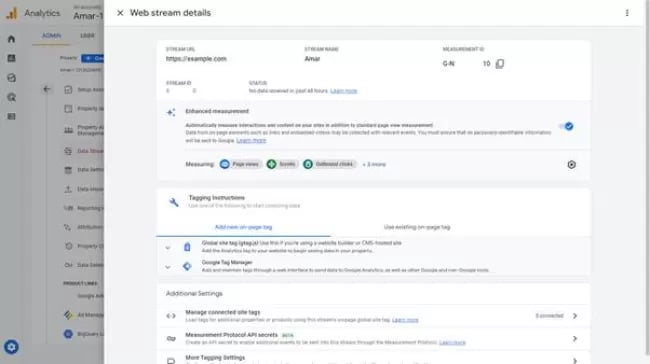Open Learn more under Enhanced measurement
The height and width of the screenshot is (364, 650).
(x=251, y=141)
